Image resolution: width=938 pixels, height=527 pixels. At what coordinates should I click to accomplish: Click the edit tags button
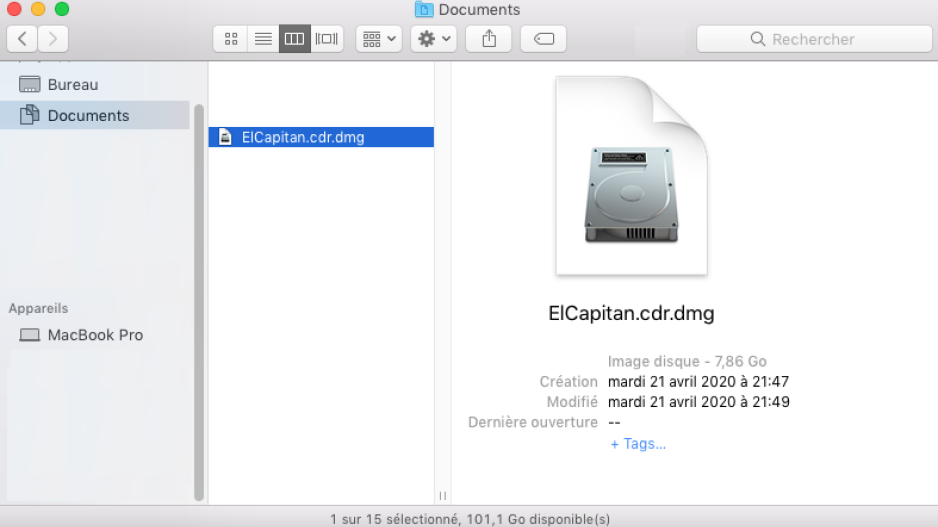coord(543,39)
